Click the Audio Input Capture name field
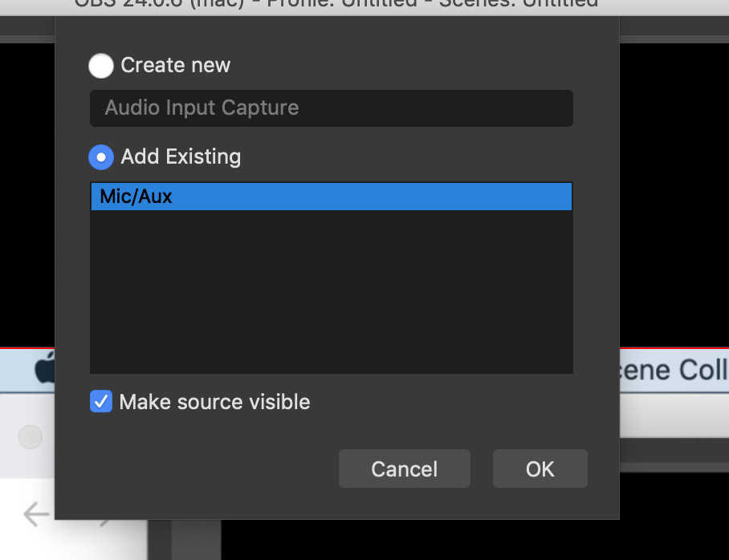Screen dimensions: 729x560 331,108
